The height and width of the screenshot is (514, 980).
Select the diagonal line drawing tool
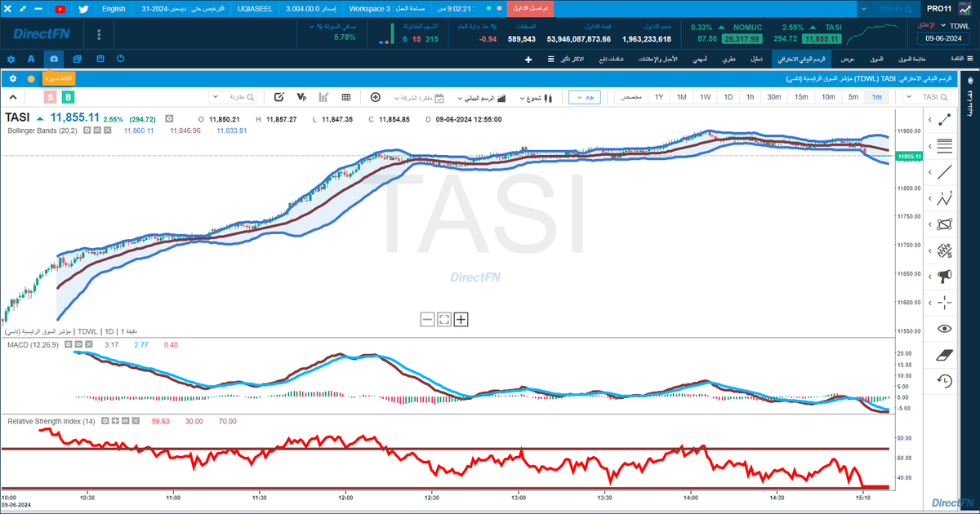945,171
